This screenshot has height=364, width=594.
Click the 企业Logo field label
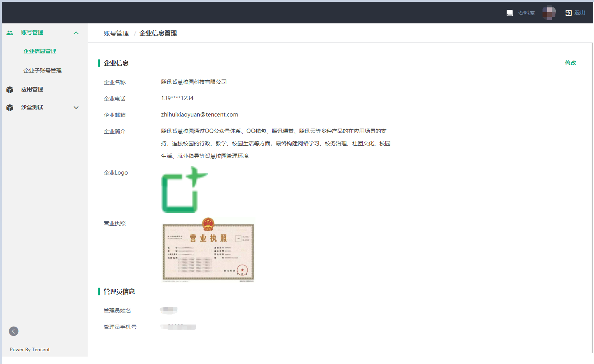116,173
